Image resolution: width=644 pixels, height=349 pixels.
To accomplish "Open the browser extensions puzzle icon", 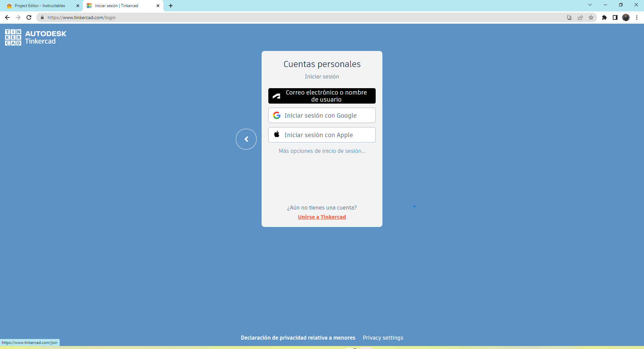I will point(604,17).
